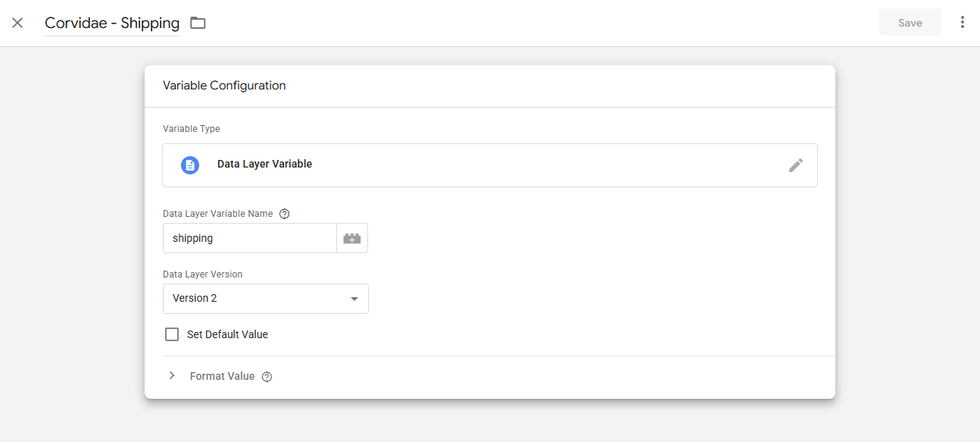Click the Data Layer Version label
Screen dimensions: 980x442
point(202,274)
